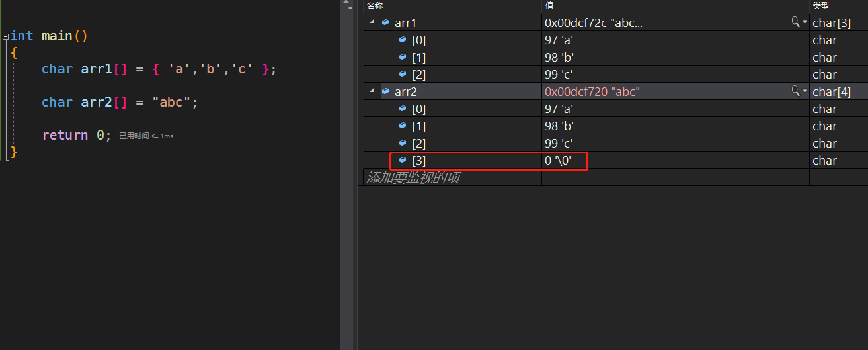Click the value 98 'b' under arr2
The height and width of the screenshot is (350, 868).
559,126
